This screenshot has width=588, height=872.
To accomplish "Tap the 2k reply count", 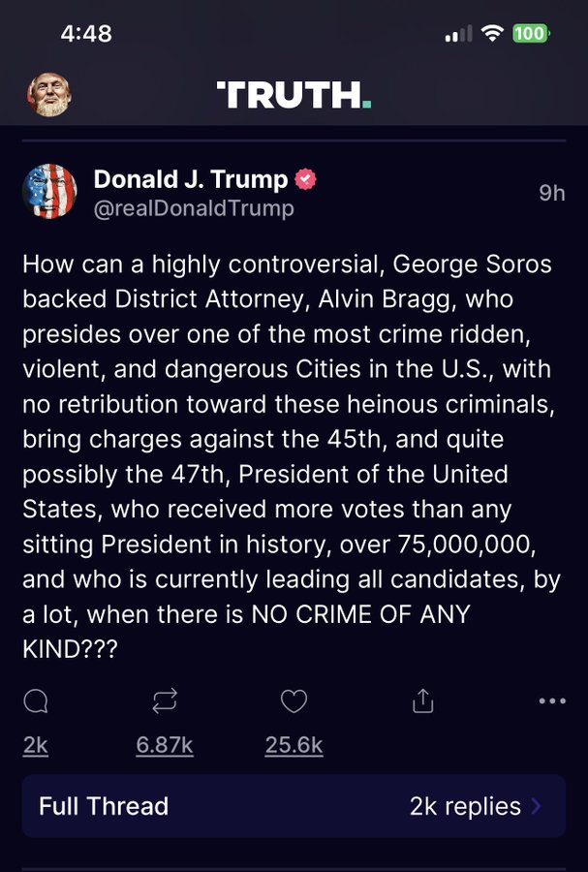I will click(36, 745).
